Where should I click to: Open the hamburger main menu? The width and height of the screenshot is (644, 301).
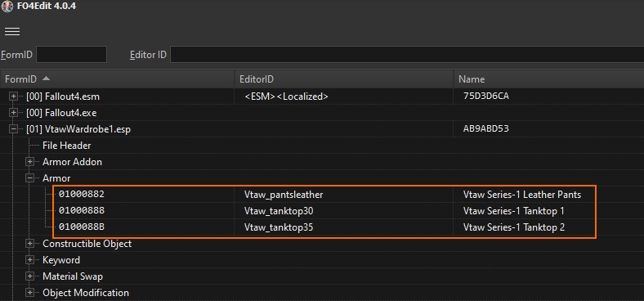(12, 31)
